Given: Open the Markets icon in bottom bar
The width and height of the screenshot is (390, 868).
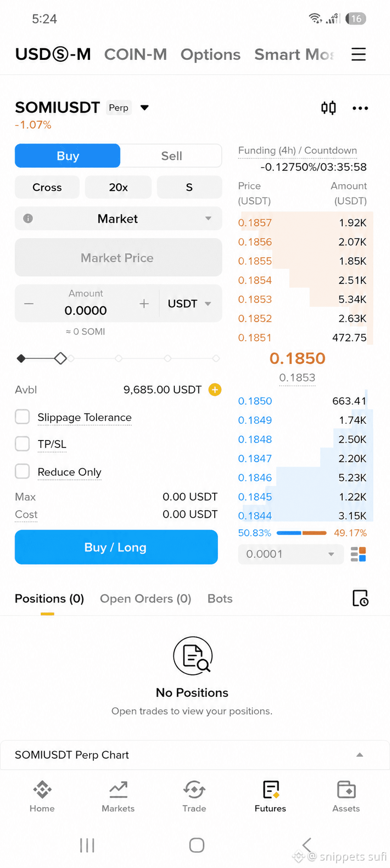Looking at the screenshot, I should point(118,790).
